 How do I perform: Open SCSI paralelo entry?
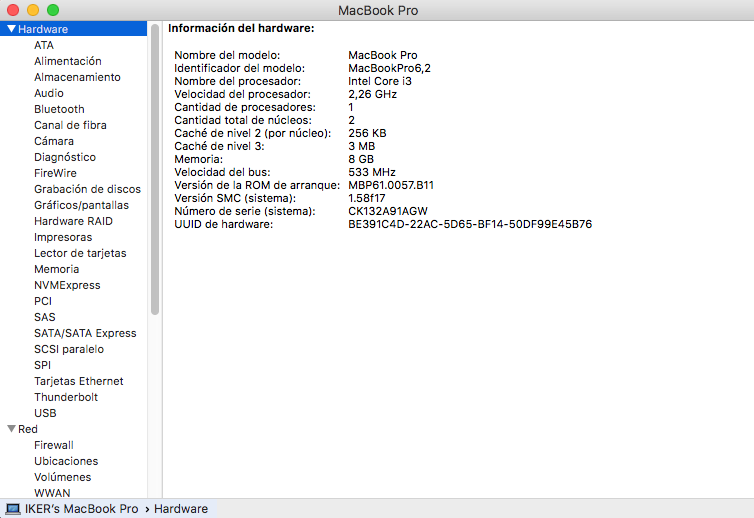pos(69,349)
